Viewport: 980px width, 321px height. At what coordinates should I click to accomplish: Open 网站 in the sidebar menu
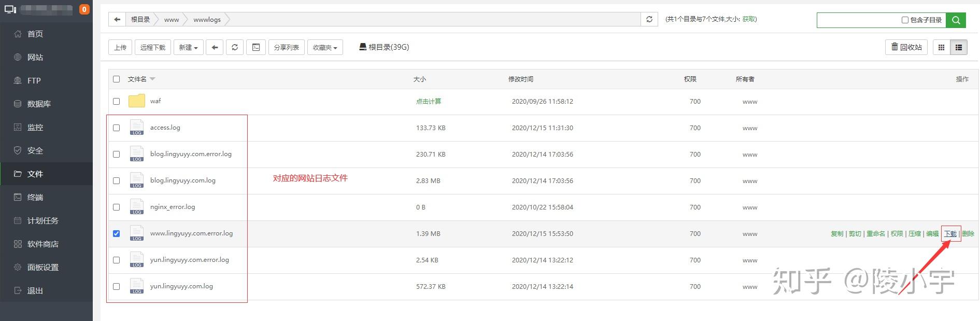pyautogui.click(x=35, y=57)
